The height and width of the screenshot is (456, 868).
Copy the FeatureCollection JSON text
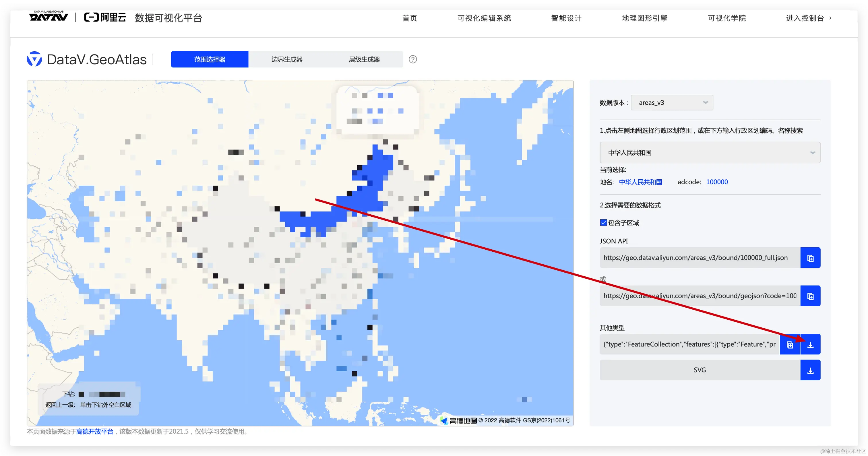pos(789,345)
